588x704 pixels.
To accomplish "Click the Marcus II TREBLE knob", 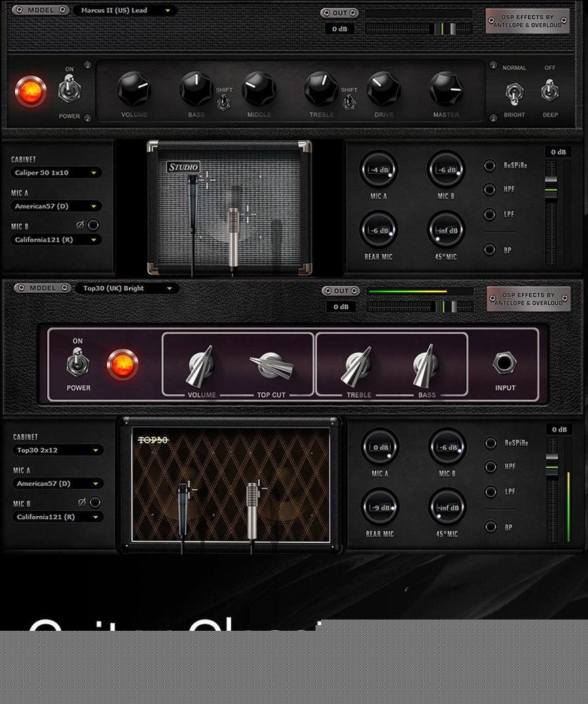I will click(x=321, y=89).
